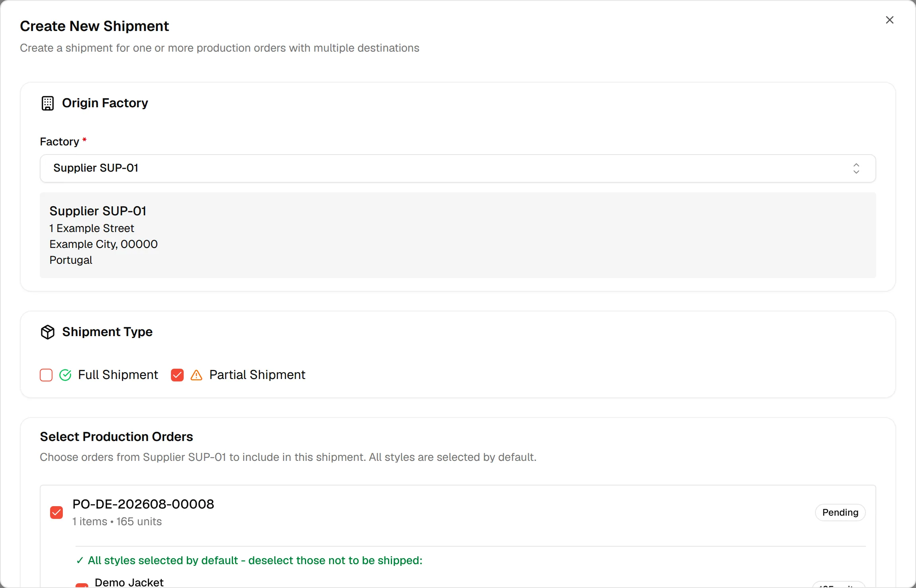
Task: Click the Create New Shipment title
Action: [94, 26]
